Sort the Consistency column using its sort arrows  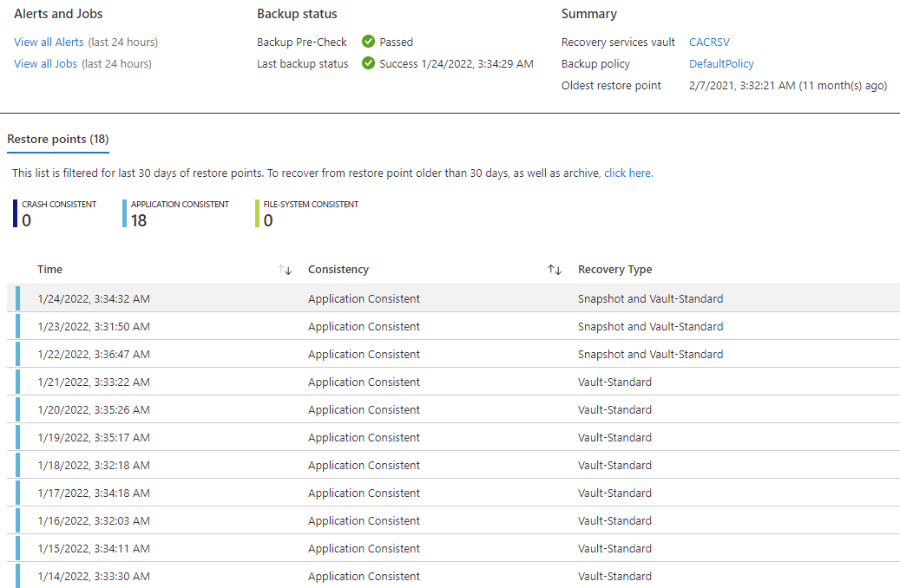(555, 271)
